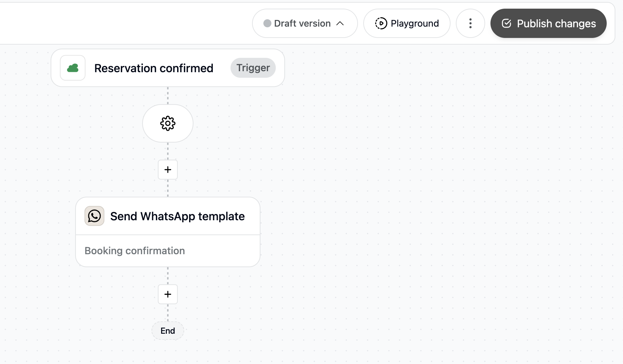Click the grey draft status dot
The width and height of the screenshot is (623, 364).
click(x=267, y=23)
